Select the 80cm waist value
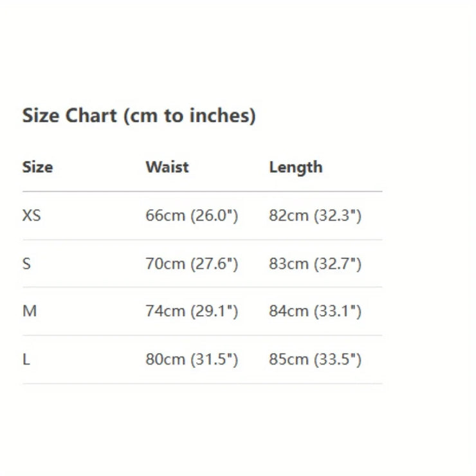 pos(192,360)
